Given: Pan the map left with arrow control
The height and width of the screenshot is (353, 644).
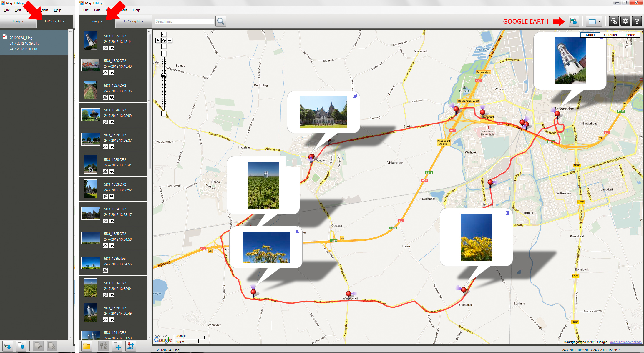Looking at the screenshot, I should pyautogui.click(x=158, y=40).
